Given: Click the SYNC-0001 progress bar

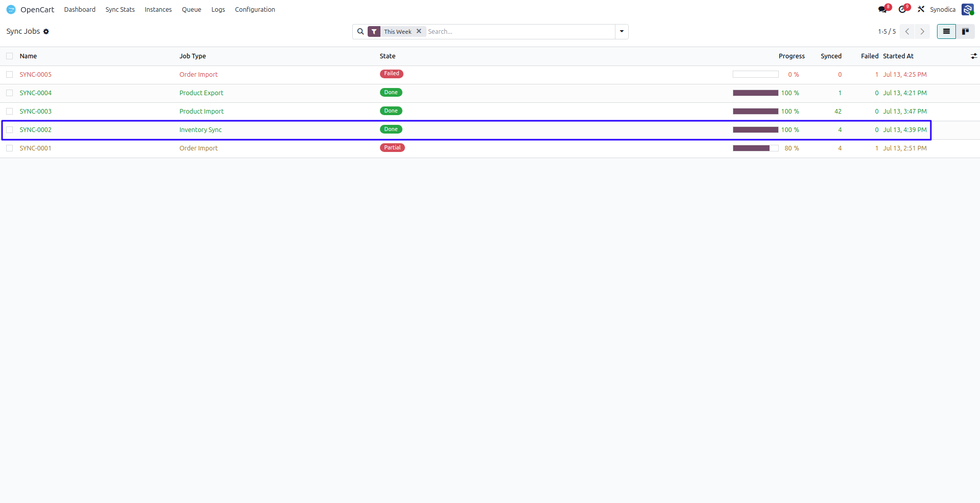Looking at the screenshot, I should click(756, 148).
